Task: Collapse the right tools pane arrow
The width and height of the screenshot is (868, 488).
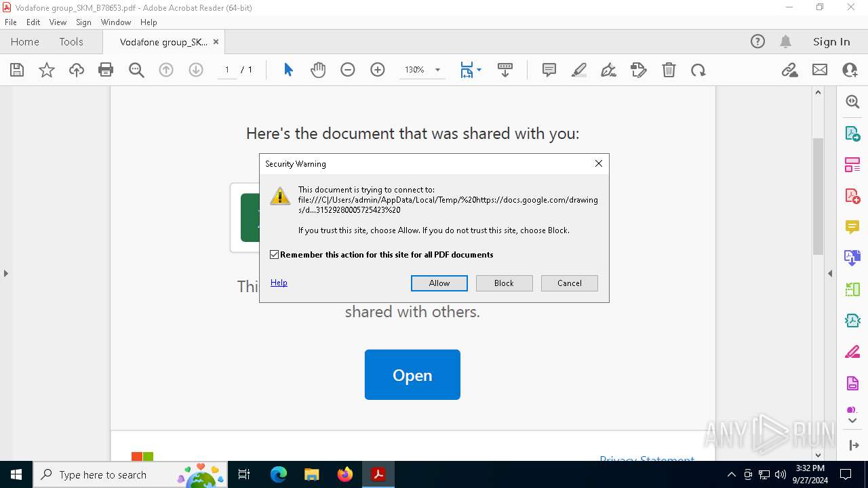Action: click(x=830, y=273)
